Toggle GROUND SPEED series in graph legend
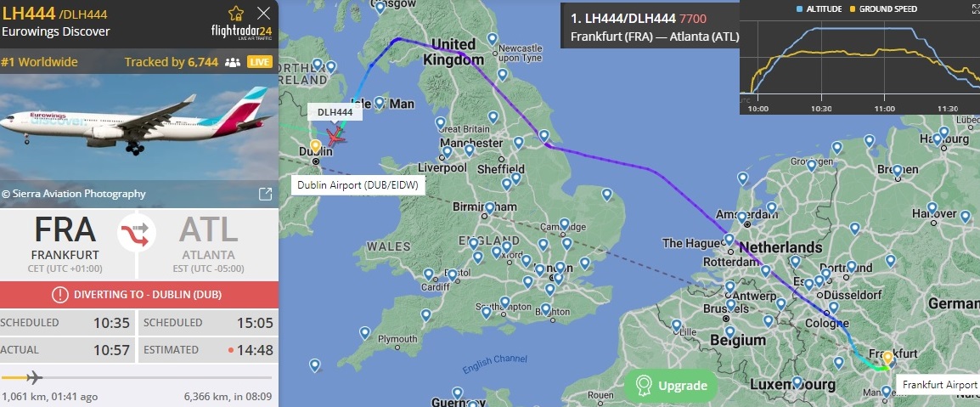980x407 pixels. click(x=884, y=8)
